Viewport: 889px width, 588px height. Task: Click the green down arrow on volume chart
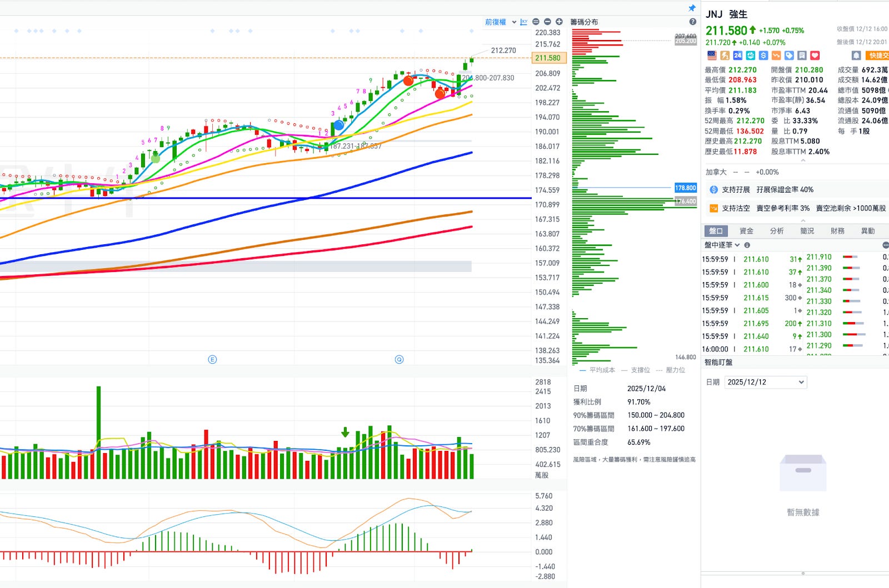point(345,432)
